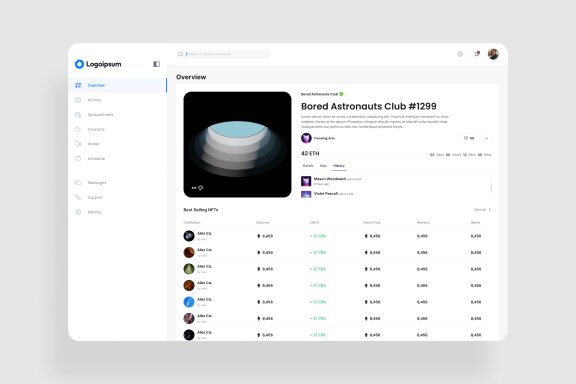Screen dimensions: 576x384
Task: Click the Best Selling NFTs heading
Action: click(x=201, y=210)
